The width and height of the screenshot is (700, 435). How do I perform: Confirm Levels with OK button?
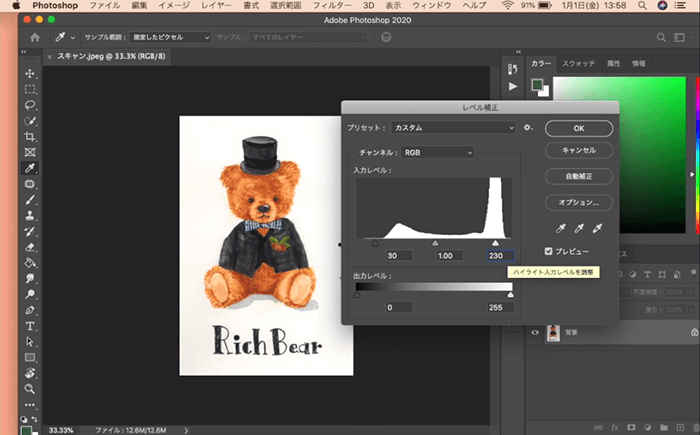tap(579, 128)
